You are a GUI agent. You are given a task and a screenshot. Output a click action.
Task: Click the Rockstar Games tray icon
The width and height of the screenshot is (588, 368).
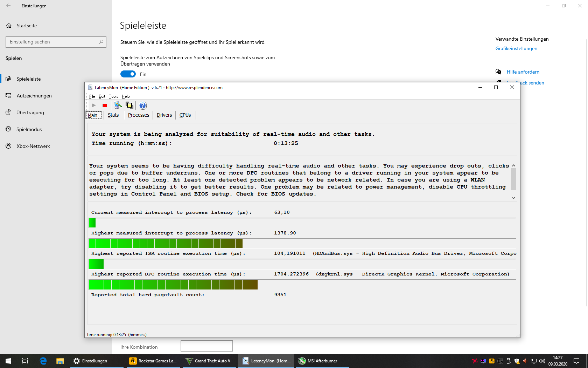(492, 361)
